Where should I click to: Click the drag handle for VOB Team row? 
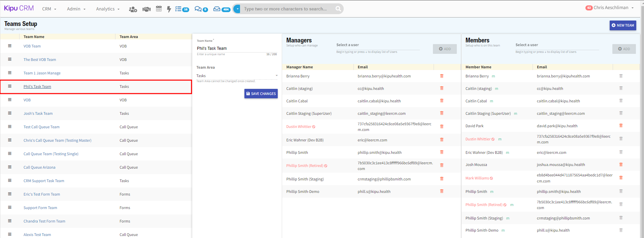(10, 46)
